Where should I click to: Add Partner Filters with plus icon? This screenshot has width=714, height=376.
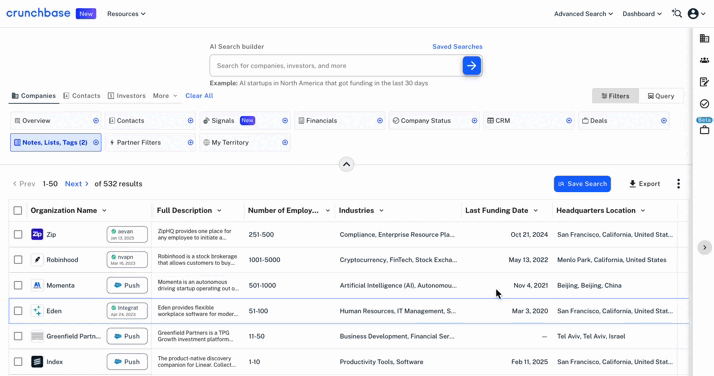click(190, 142)
